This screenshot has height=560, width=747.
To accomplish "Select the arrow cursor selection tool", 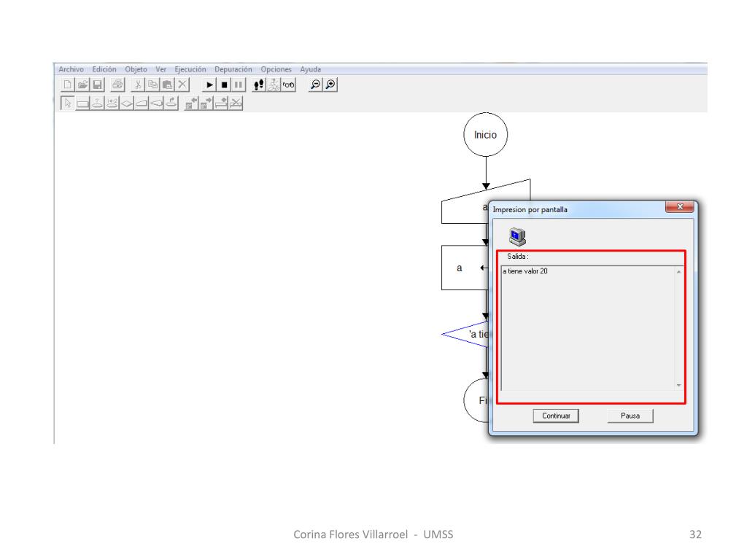I will [68, 104].
